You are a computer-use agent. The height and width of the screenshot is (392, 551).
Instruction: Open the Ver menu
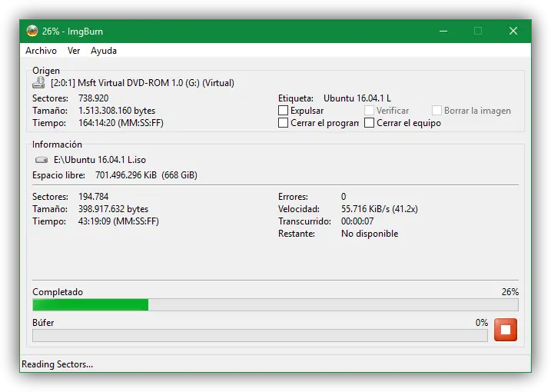click(74, 51)
